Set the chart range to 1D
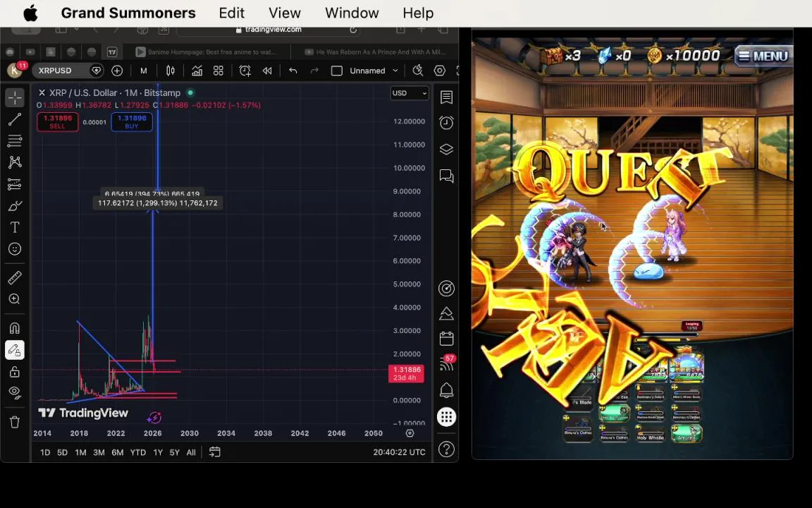 coord(45,452)
